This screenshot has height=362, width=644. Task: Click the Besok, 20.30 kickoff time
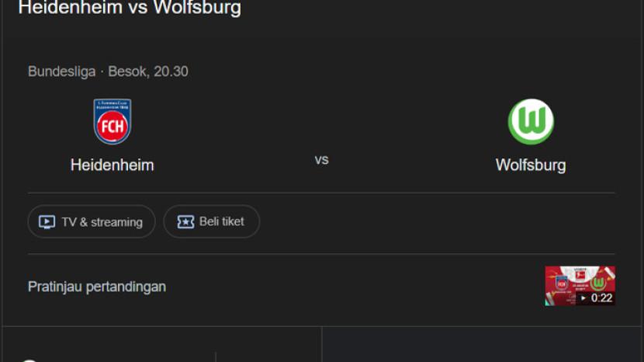tap(148, 71)
